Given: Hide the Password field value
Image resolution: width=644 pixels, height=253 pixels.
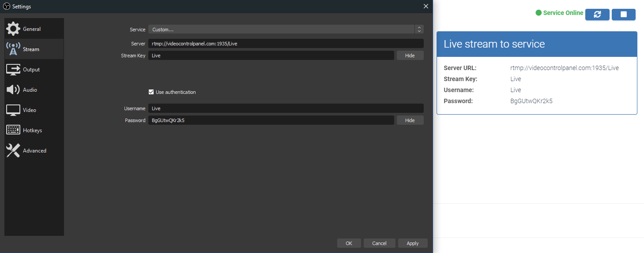Looking at the screenshot, I should point(410,120).
